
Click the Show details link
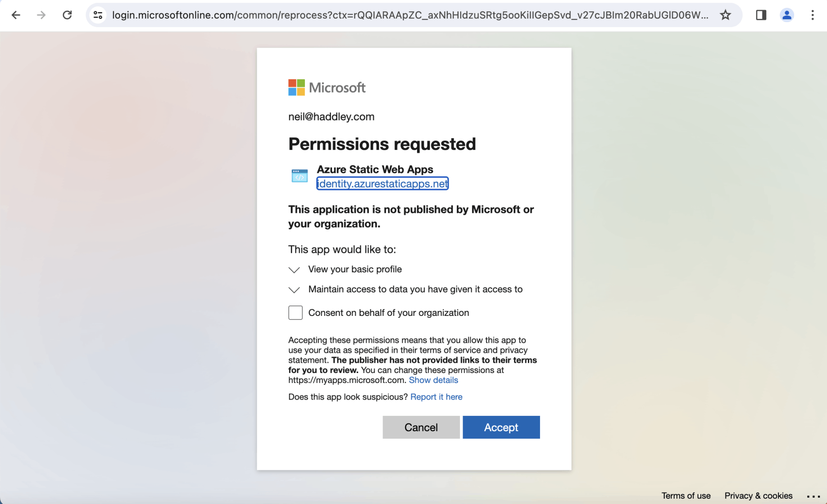point(433,380)
